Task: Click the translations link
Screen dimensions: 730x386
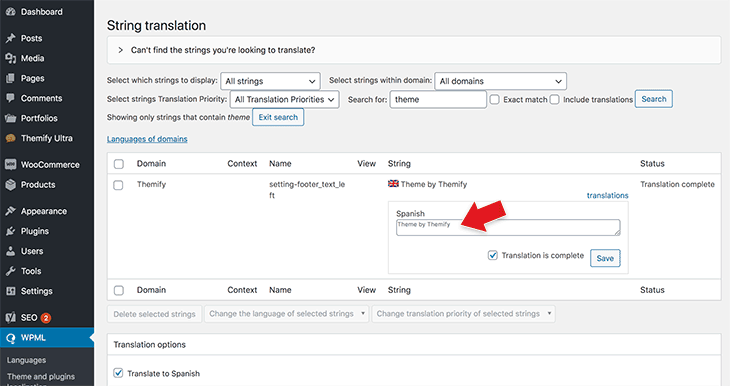Action: 607,195
